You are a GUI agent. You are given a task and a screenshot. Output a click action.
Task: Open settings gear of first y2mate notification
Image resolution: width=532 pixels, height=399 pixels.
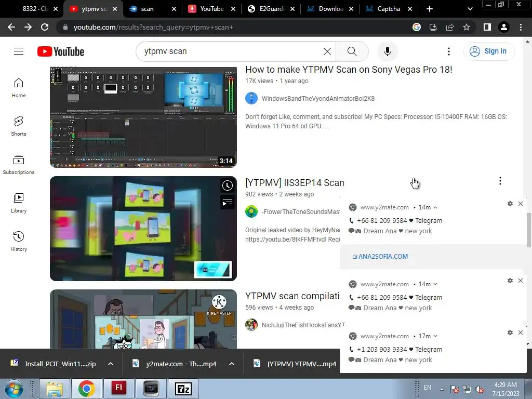pyautogui.click(x=510, y=204)
